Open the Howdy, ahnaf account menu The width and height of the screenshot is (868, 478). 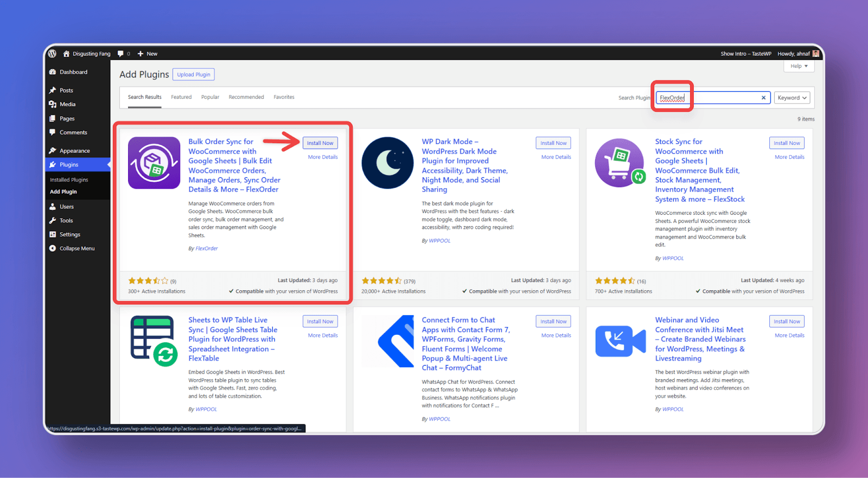[797, 54]
